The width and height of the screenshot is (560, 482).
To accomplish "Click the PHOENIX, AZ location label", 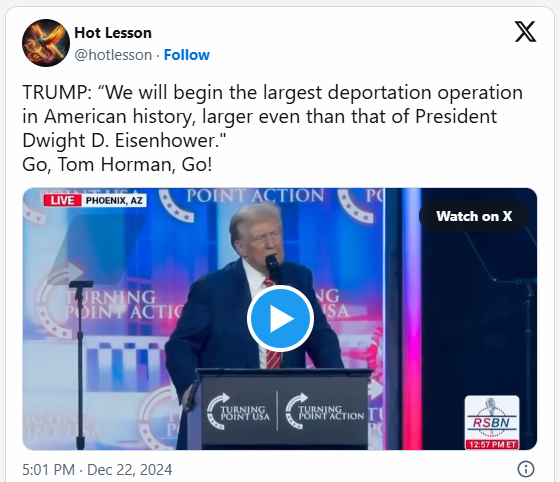I will click(x=114, y=200).
